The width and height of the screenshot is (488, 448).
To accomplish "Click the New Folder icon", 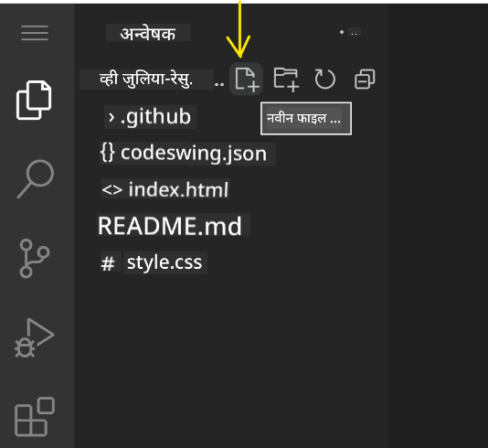I will point(286,79).
